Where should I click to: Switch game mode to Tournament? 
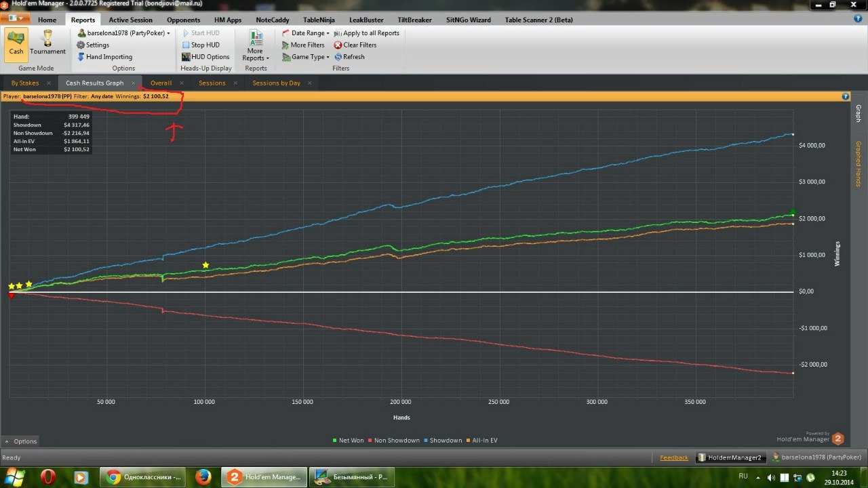coord(48,43)
